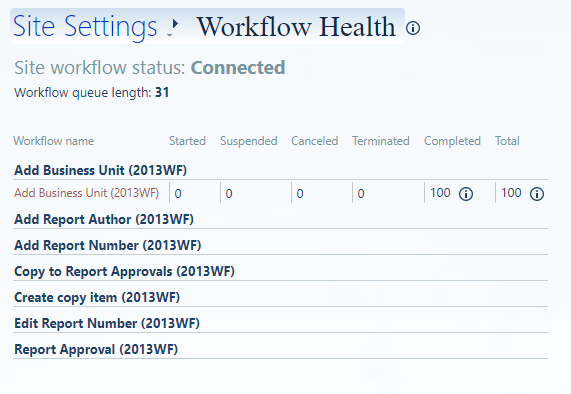Open info icon next to Total 100

pos(537,194)
